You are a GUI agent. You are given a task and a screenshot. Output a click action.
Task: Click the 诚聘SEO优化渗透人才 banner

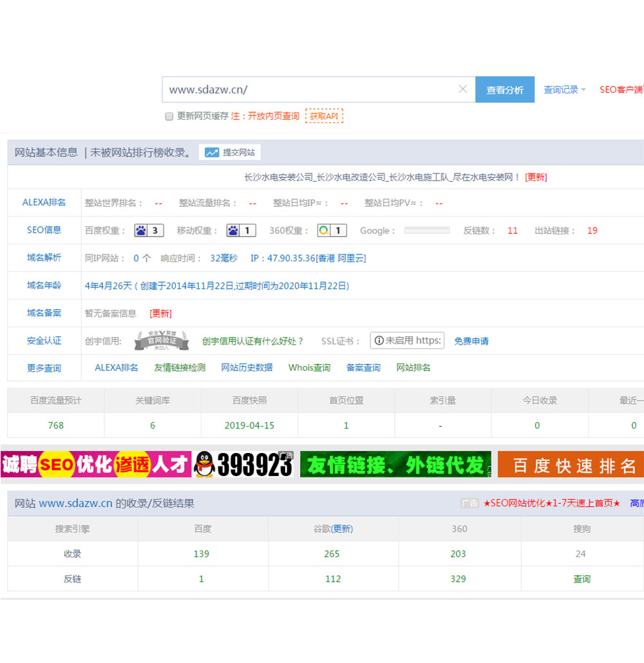pos(96,465)
